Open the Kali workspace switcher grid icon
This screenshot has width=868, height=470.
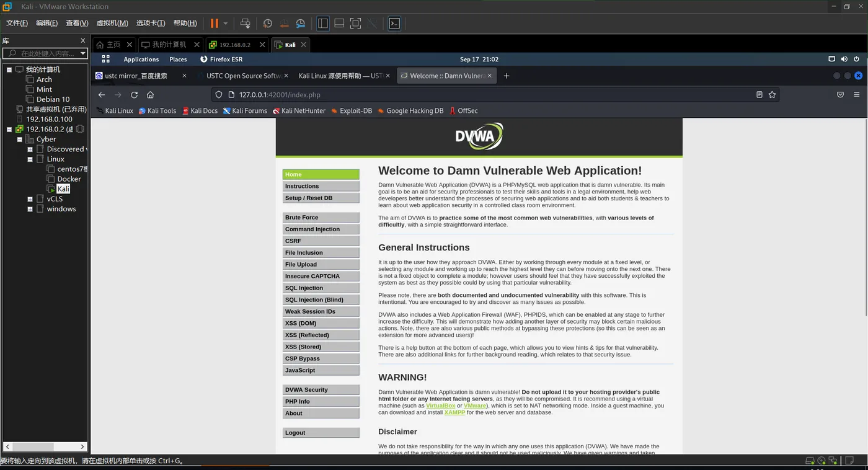(105, 59)
